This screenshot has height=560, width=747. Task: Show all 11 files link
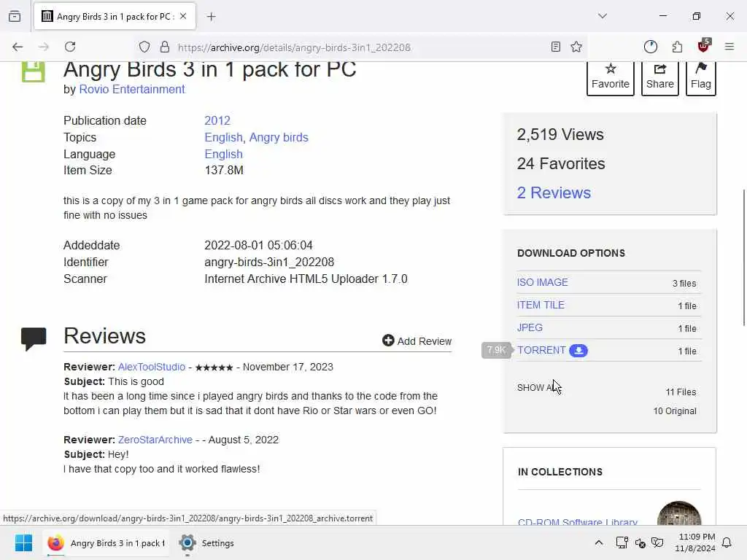pyautogui.click(x=539, y=388)
